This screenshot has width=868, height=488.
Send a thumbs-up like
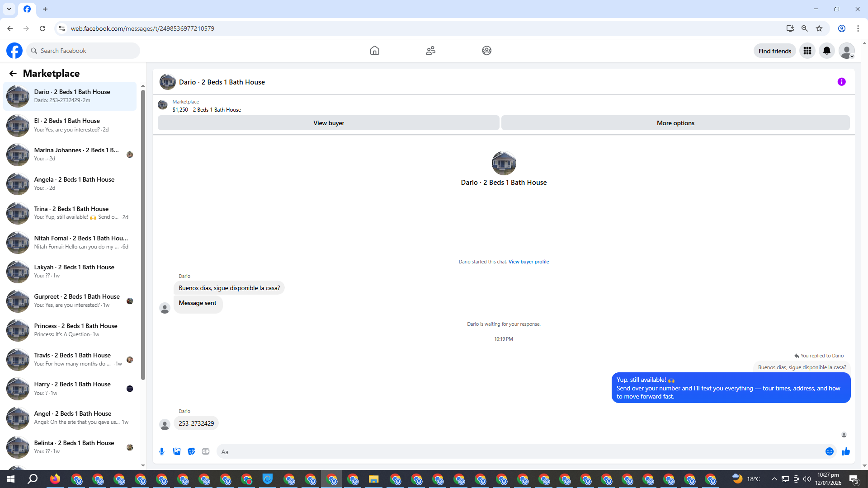(x=845, y=451)
